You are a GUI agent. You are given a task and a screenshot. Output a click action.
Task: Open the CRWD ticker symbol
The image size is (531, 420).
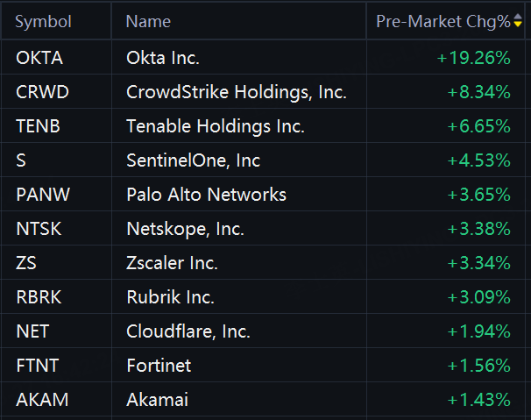42,92
